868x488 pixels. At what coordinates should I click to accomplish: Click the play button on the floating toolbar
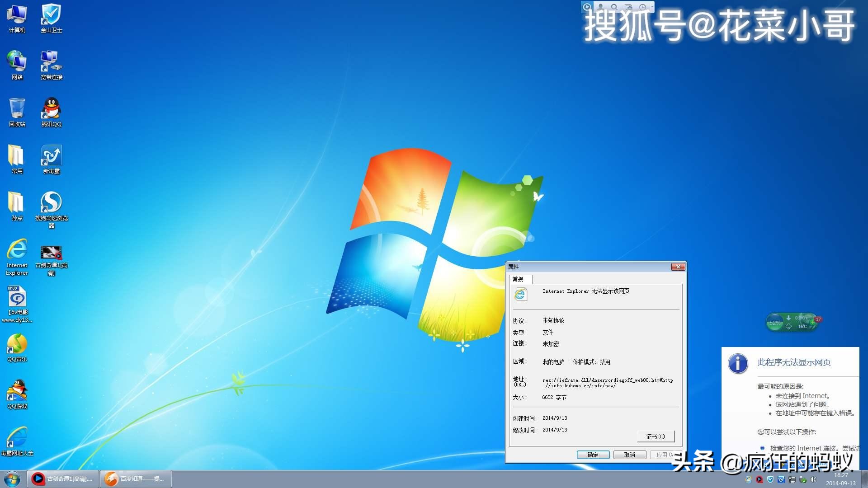pos(587,6)
